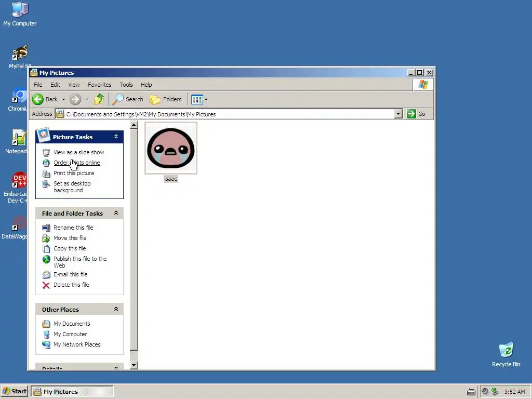This screenshot has height=399, width=532.
Task: Click Move this file link
Action: pos(70,238)
